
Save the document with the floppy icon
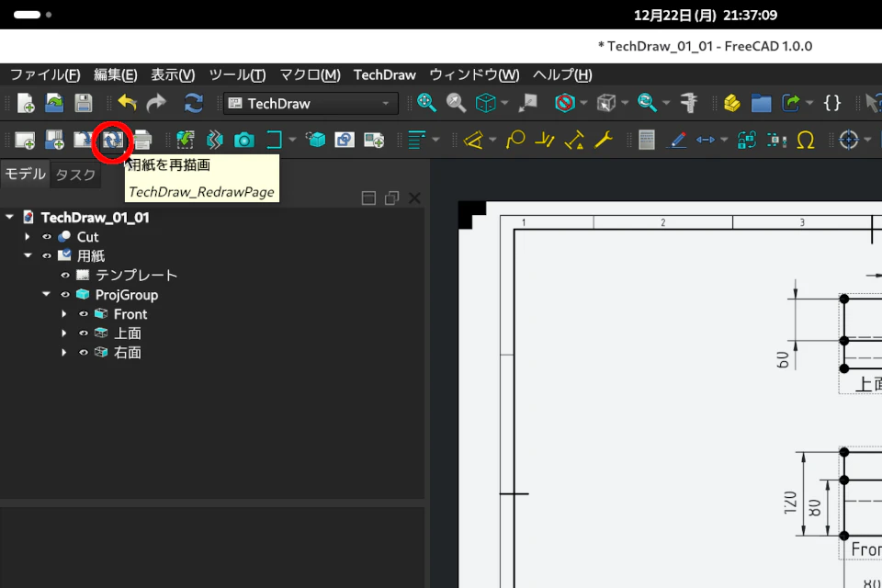pos(84,103)
